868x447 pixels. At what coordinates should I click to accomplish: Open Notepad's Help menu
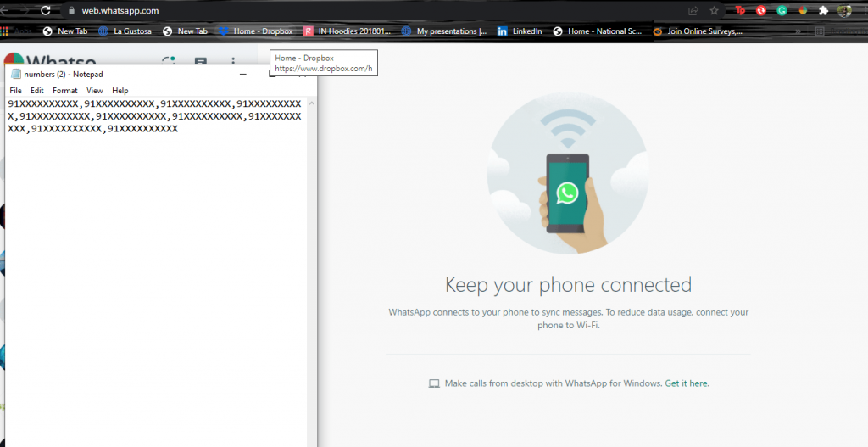coord(120,90)
